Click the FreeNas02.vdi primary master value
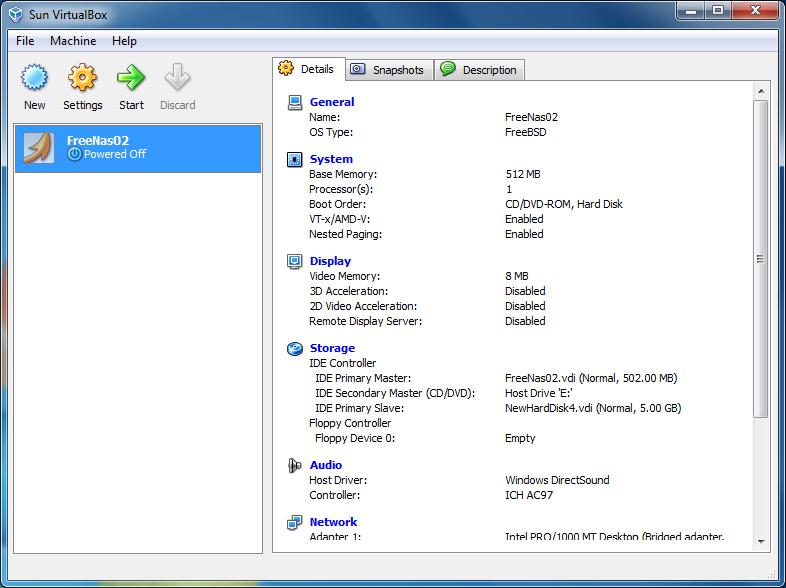Image resolution: width=786 pixels, height=588 pixels. click(591, 378)
